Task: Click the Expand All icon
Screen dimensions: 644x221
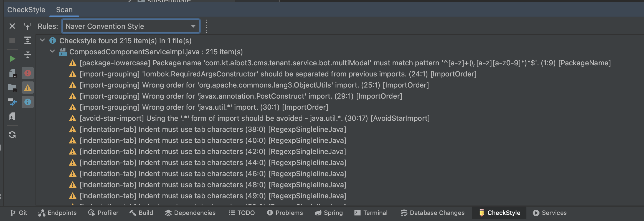Action: tap(27, 40)
